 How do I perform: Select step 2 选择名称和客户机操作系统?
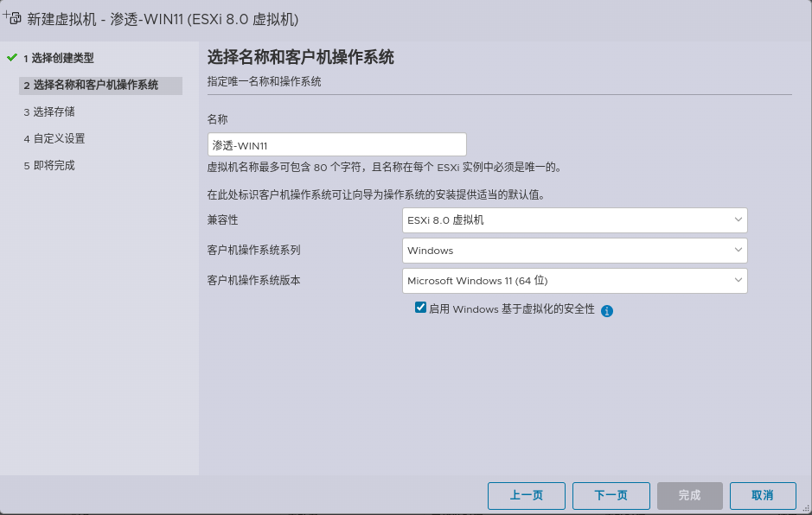click(100, 86)
